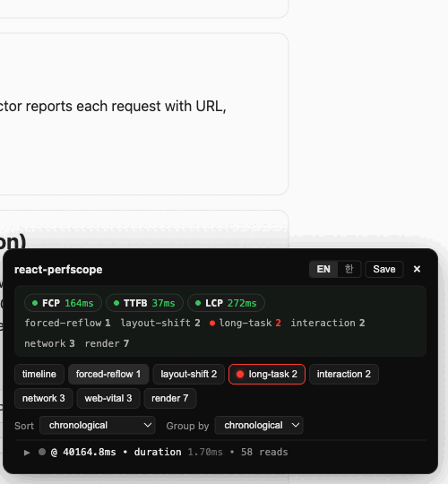This screenshot has width=448, height=484.
Task: Close the react-perfscope panel
Action: [417, 269]
